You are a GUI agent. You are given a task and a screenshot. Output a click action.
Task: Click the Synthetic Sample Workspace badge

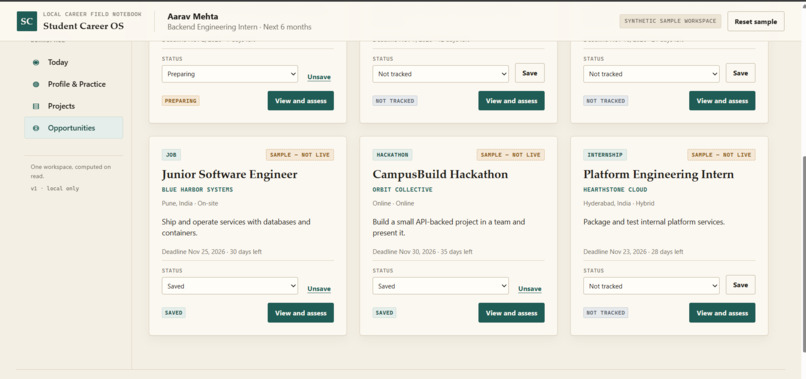(x=670, y=22)
